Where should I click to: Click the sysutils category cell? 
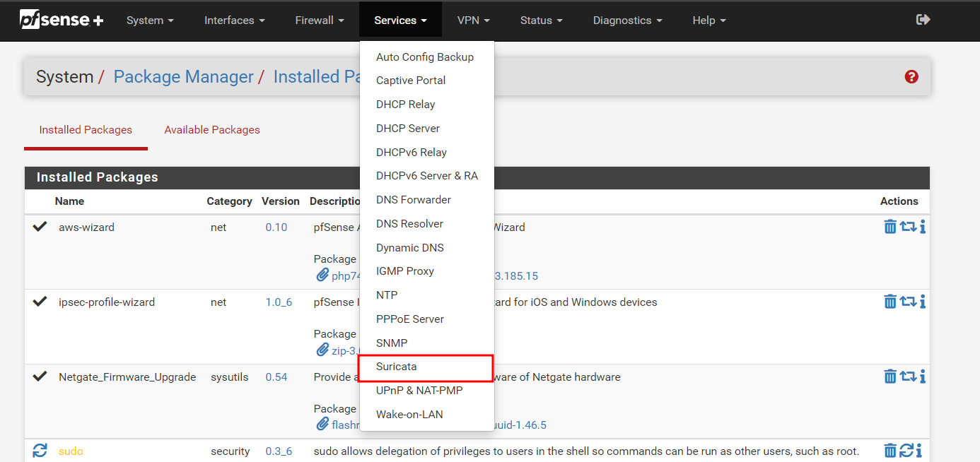pos(230,377)
